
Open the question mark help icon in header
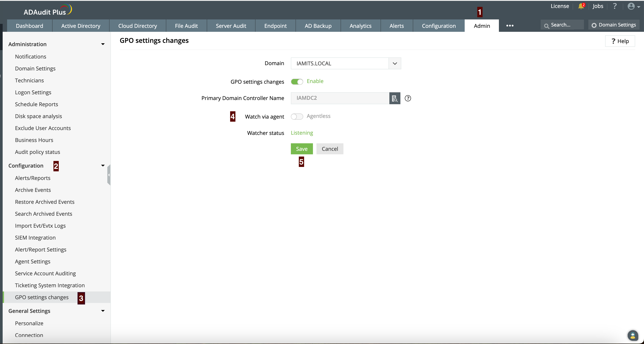pyautogui.click(x=614, y=6)
